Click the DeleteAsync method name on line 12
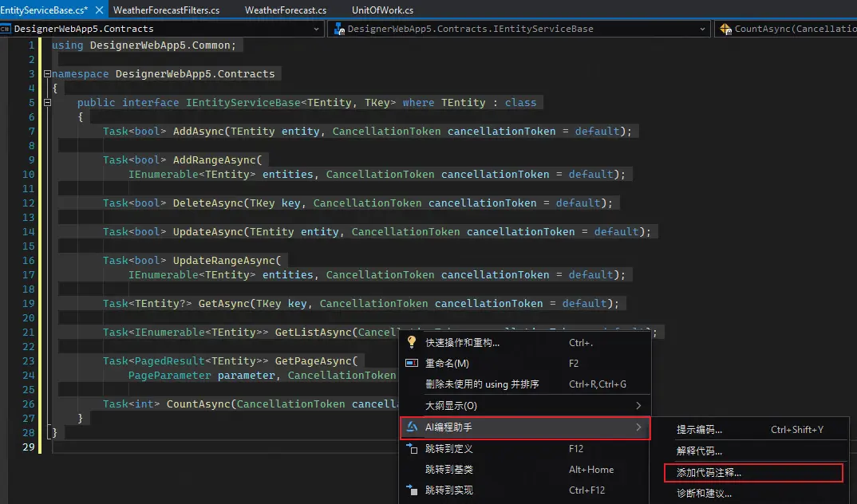The width and height of the screenshot is (857, 504). pos(208,203)
